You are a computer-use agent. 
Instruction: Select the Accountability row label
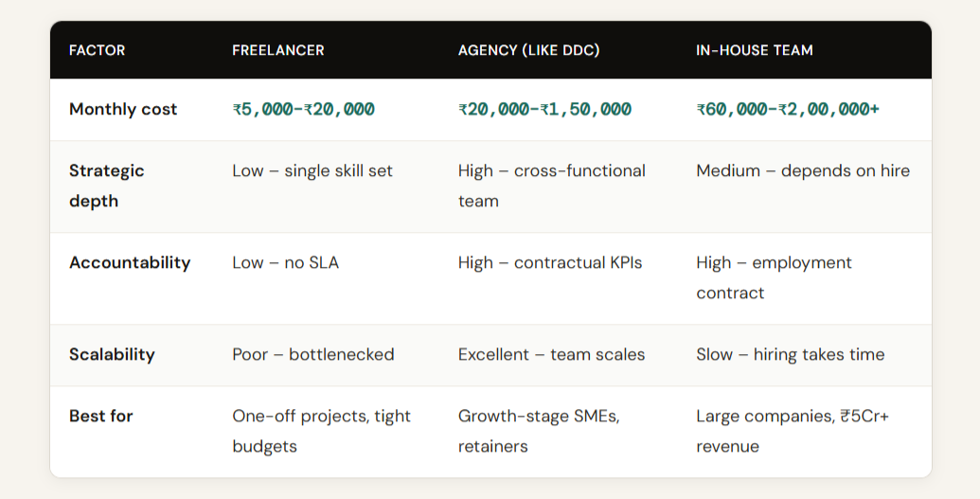point(130,263)
